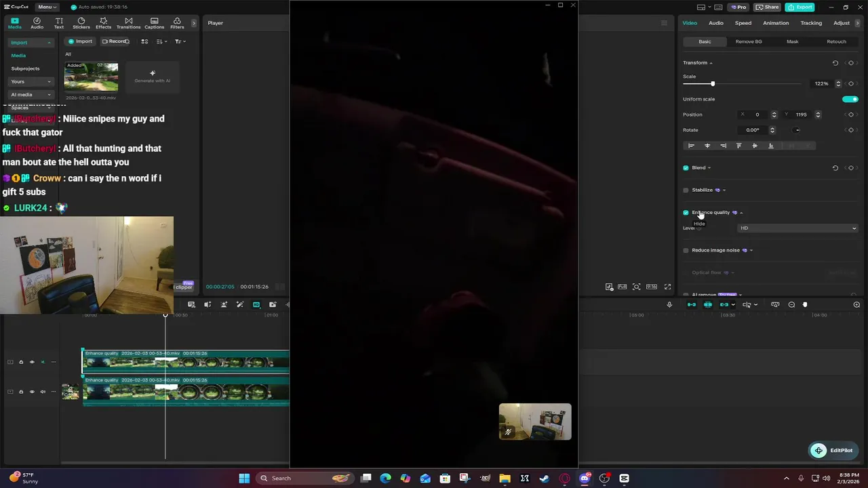
Task: Open the Transitions panel
Action: tap(128, 23)
